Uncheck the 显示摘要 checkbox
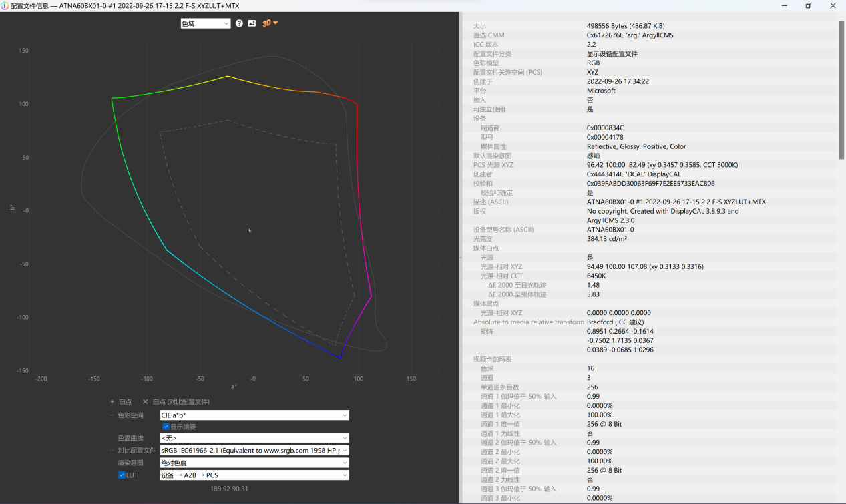 click(x=166, y=427)
